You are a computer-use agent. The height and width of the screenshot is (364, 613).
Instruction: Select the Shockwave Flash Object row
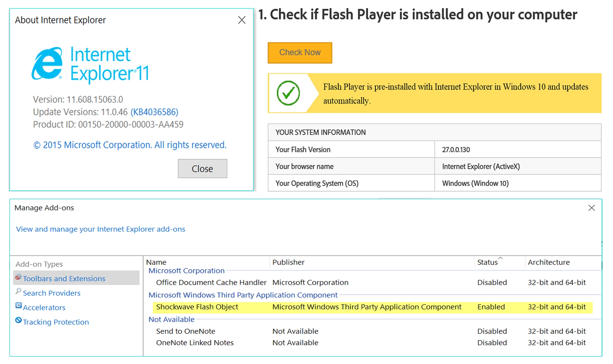pos(197,307)
